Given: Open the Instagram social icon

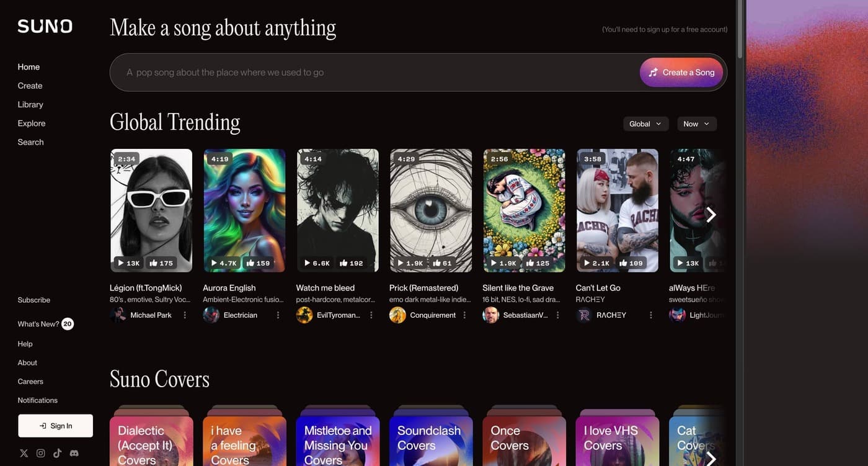Looking at the screenshot, I should coord(41,454).
